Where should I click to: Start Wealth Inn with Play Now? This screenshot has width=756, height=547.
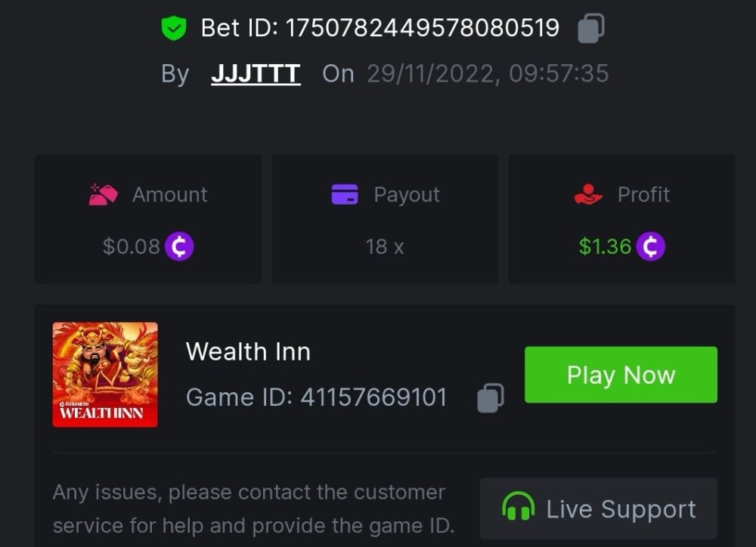621,375
